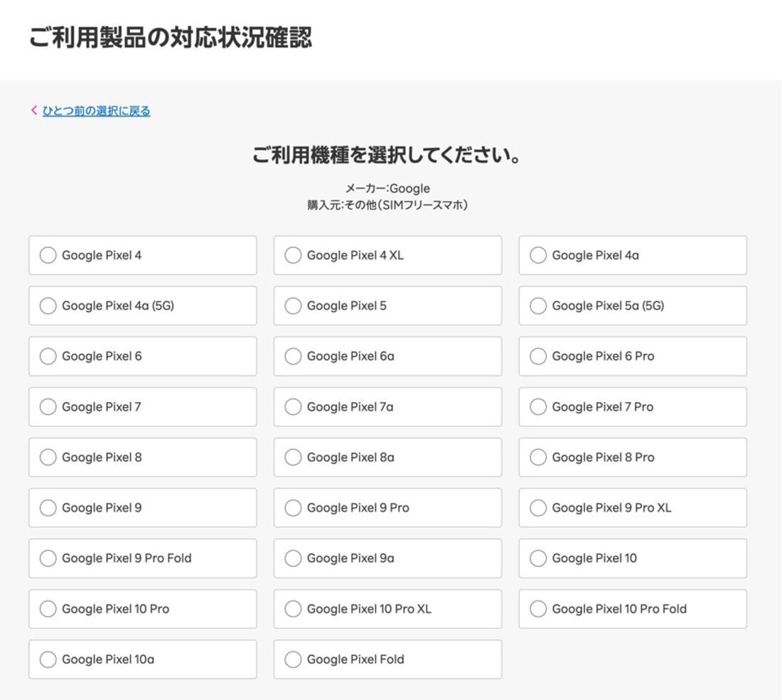The width and height of the screenshot is (782, 700).
Task: Select Google Pixel 9 Pro XL
Action: [x=633, y=507]
